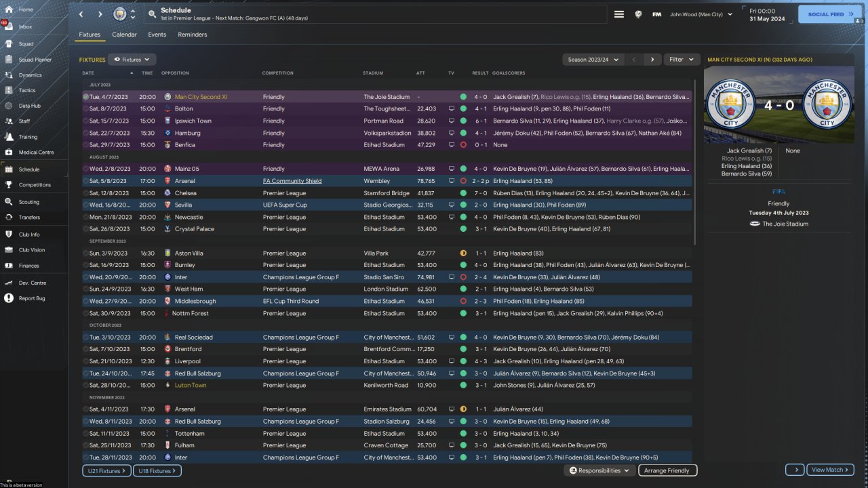
Task: Go back with the left navigation arrow
Action: pyautogui.click(x=81, y=14)
